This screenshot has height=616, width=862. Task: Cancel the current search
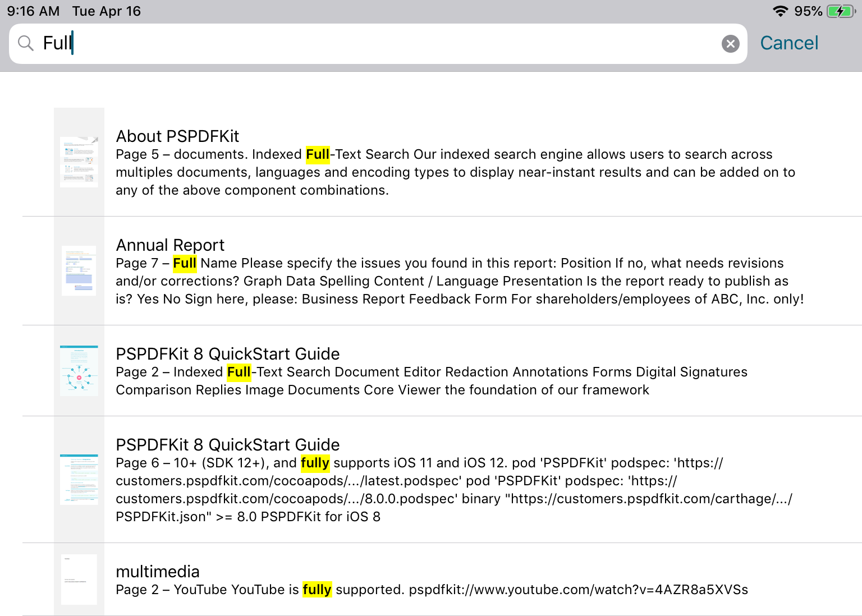[789, 43]
